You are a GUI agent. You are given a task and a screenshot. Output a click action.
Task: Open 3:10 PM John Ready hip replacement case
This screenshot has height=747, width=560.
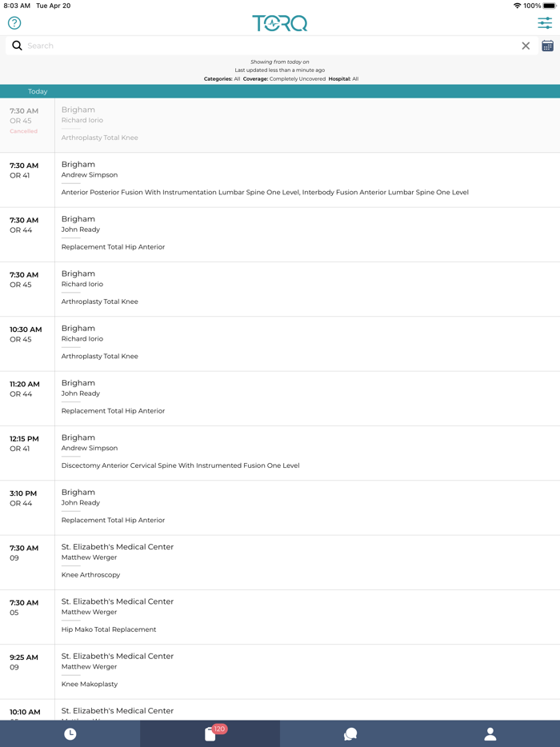click(x=280, y=508)
